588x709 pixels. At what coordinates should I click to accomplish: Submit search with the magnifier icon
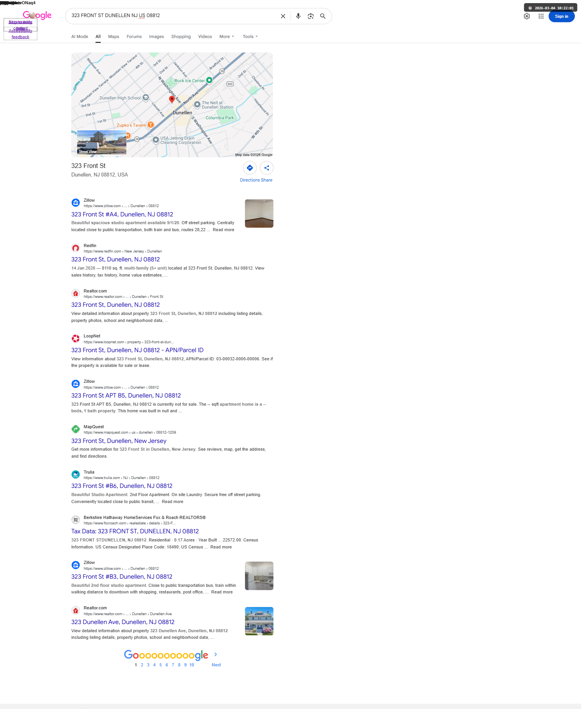tap(323, 16)
